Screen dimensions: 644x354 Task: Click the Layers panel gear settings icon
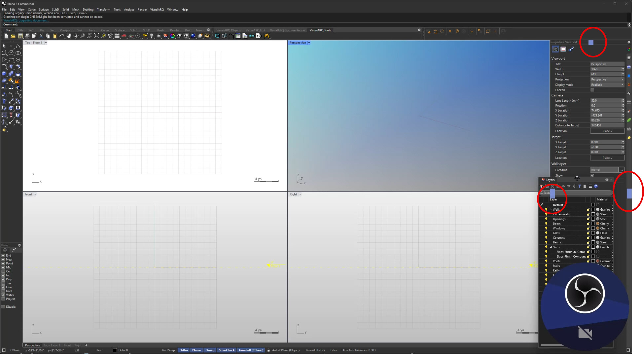tap(607, 180)
